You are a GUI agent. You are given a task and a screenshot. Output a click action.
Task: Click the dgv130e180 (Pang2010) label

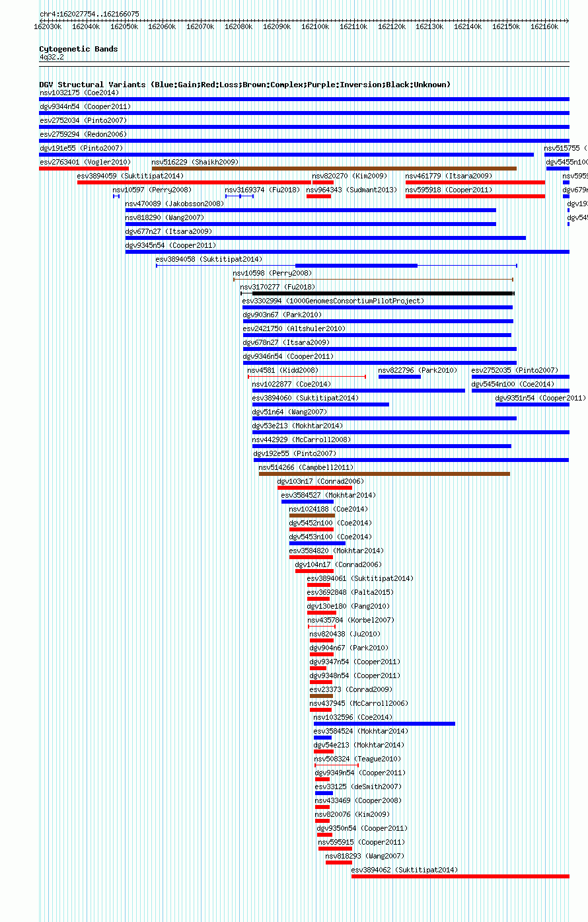pos(348,606)
